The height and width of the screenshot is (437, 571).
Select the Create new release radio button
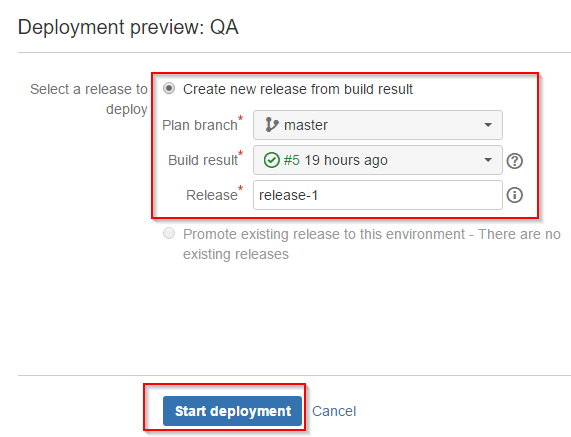pyautogui.click(x=169, y=88)
